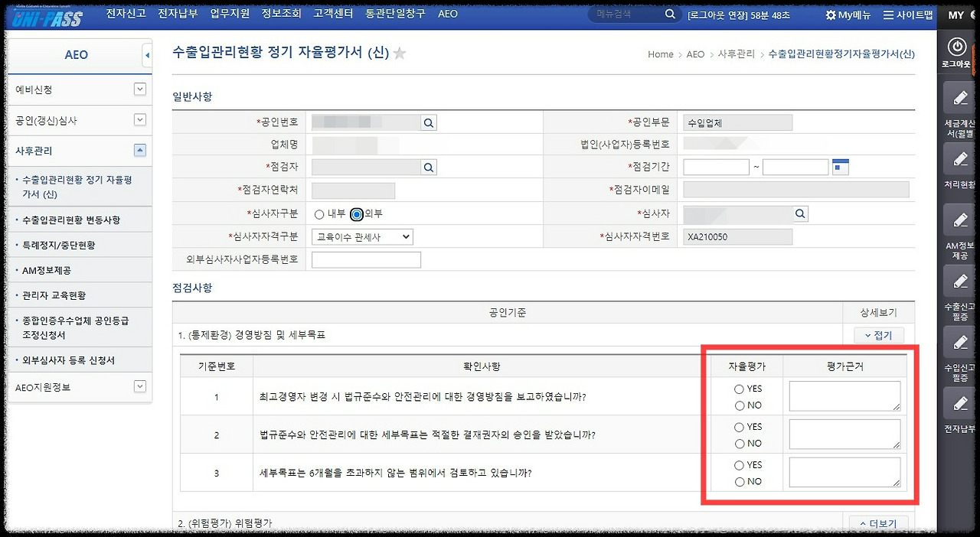
Task: Open 정보조회 top menu
Action: (281, 15)
